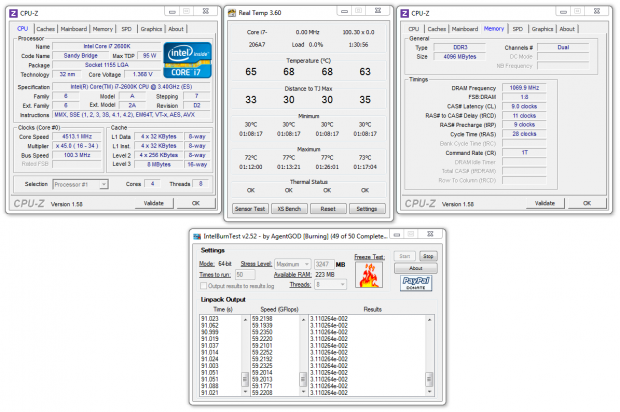Select Caches tab in right CPU-Z window
Image resolution: width=620 pixels, height=412 pixels.
pyautogui.click(x=437, y=29)
